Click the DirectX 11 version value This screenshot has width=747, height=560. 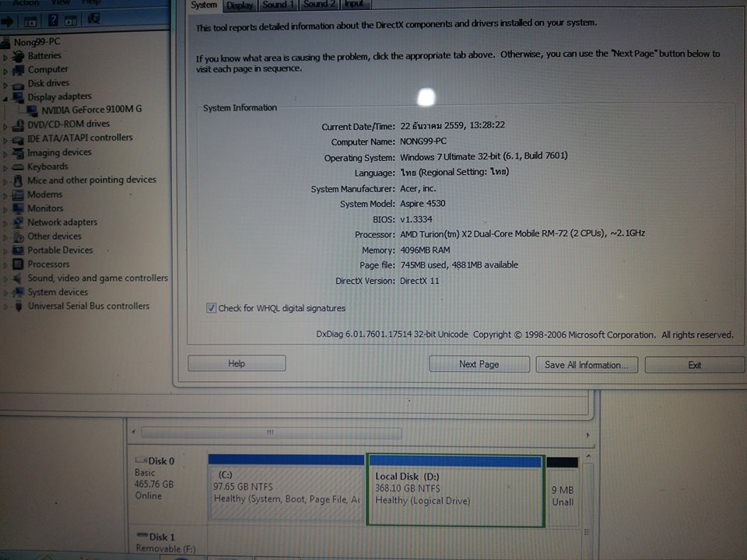(x=419, y=281)
